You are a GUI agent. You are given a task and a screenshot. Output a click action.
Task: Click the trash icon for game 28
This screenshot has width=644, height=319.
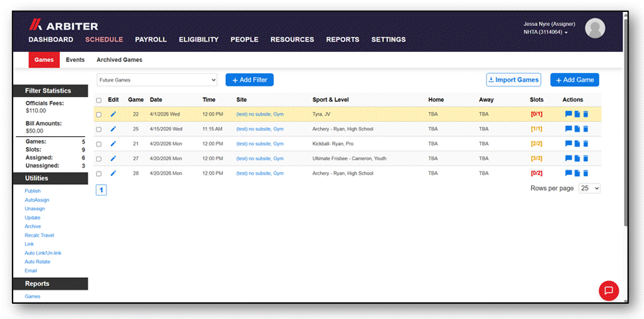[586, 173]
